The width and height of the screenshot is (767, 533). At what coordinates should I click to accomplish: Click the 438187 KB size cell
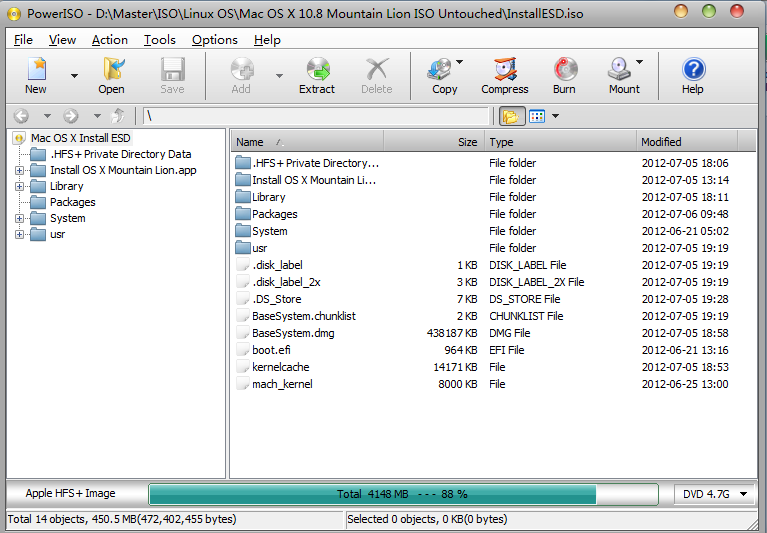click(x=451, y=333)
